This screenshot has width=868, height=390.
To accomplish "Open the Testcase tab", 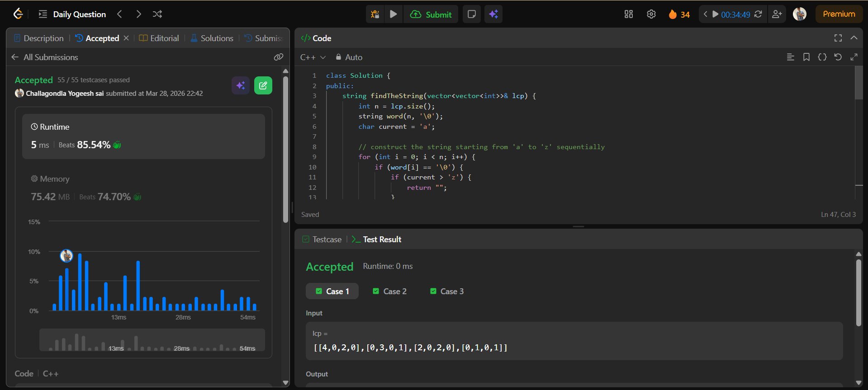I will [x=322, y=240].
